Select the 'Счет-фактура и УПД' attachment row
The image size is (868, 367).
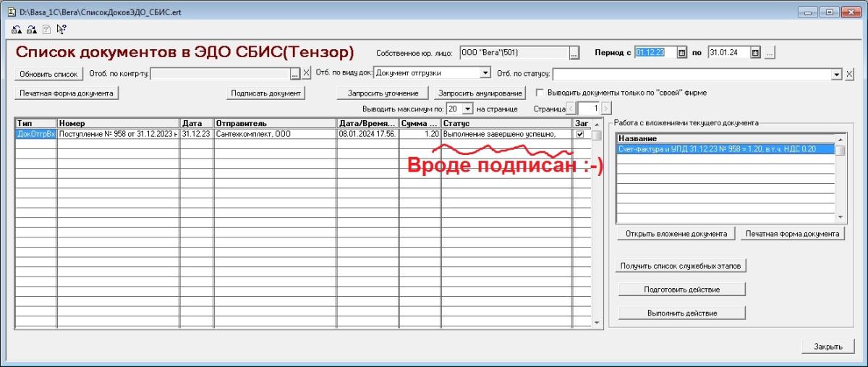coord(725,150)
